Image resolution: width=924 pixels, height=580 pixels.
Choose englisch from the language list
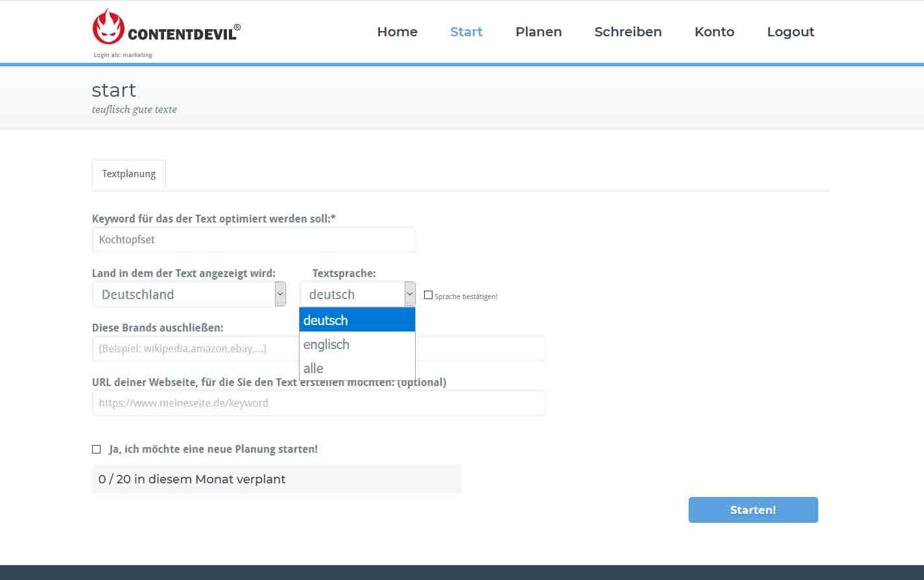pyautogui.click(x=357, y=344)
